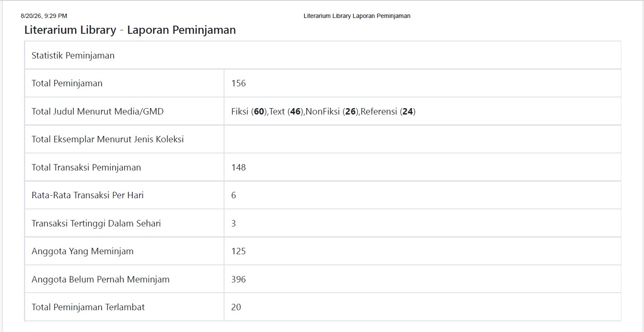Click the Rata-Rata Transaksi Per Hari label

tap(87, 195)
